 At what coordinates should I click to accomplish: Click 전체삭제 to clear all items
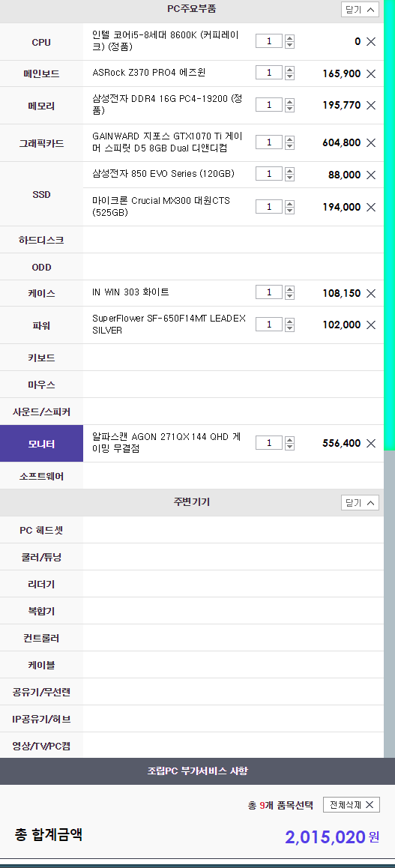[352, 804]
